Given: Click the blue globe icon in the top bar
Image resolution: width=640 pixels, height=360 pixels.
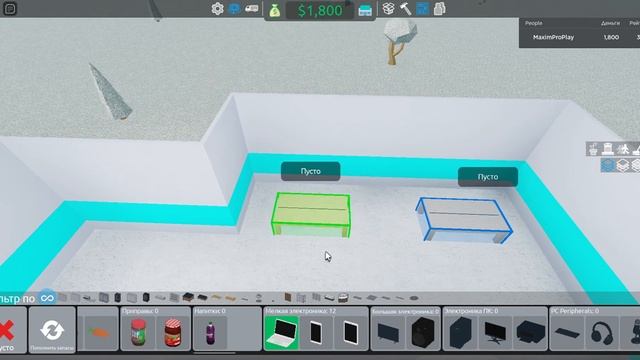Looking at the screenshot, I should 234,9.
